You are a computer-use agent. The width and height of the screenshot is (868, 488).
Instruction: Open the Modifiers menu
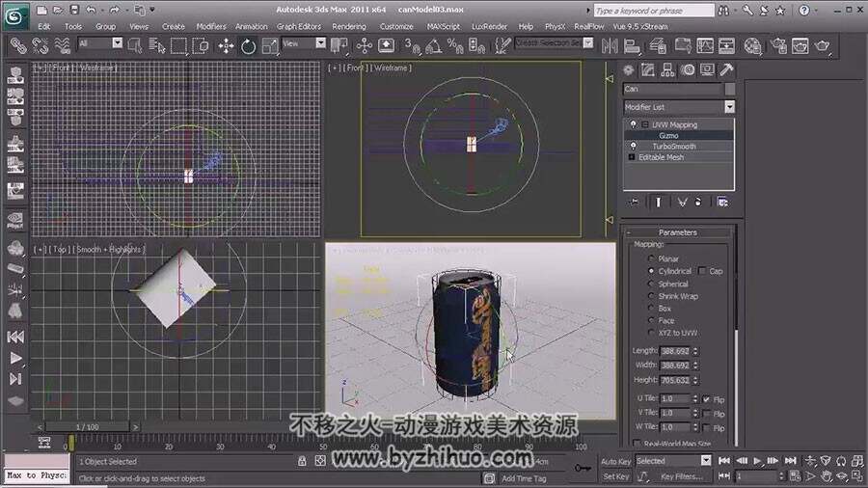click(x=211, y=26)
